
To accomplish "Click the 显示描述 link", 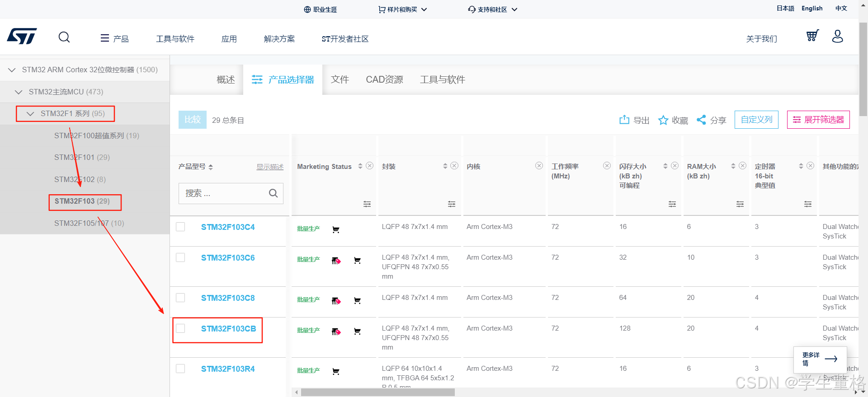I will click(x=270, y=167).
